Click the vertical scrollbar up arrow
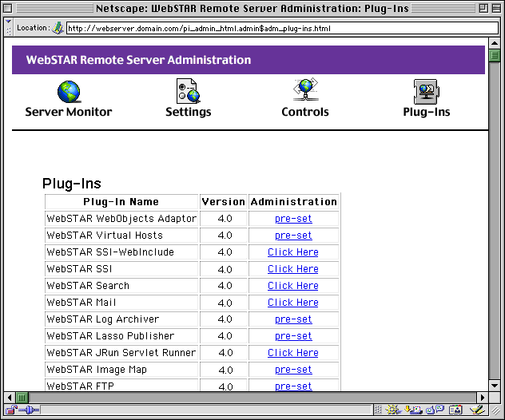 495,43
